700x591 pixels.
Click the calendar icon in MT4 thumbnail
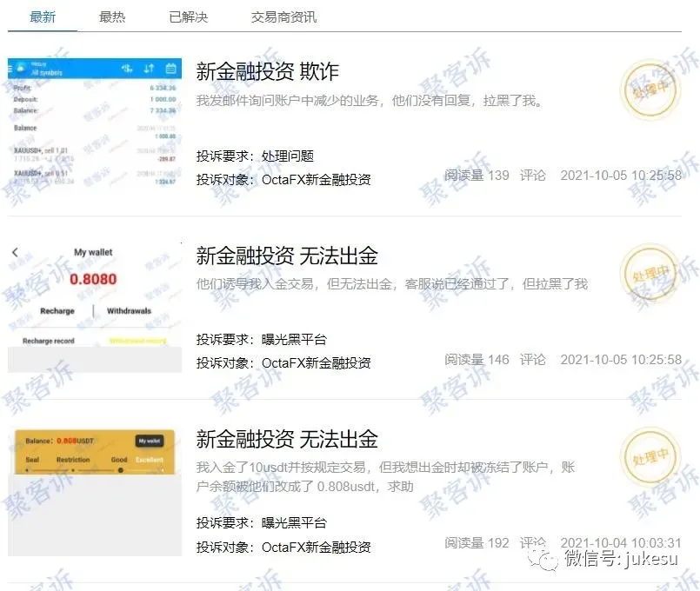click(x=170, y=69)
